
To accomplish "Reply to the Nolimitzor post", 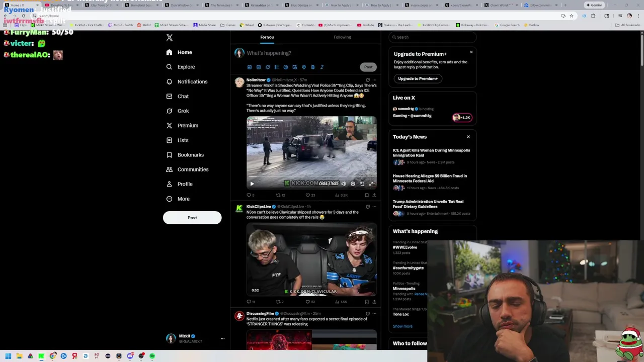I will click(x=250, y=195).
